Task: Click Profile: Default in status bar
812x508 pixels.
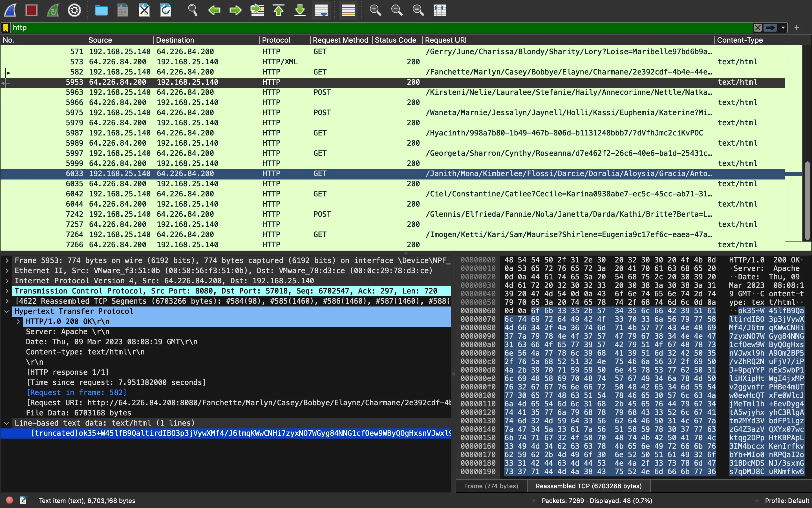Action: coord(787,501)
